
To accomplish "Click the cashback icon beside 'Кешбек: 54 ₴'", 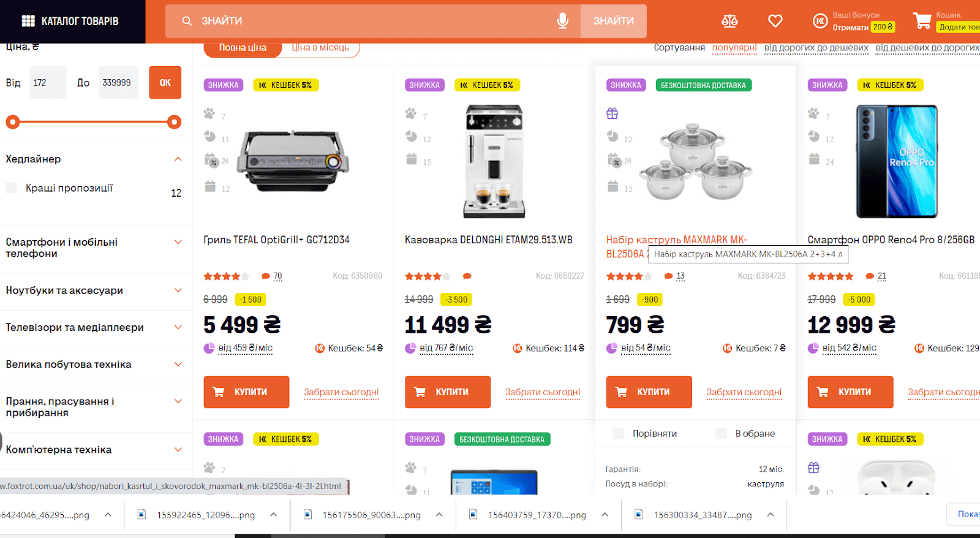I will click(320, 348).
